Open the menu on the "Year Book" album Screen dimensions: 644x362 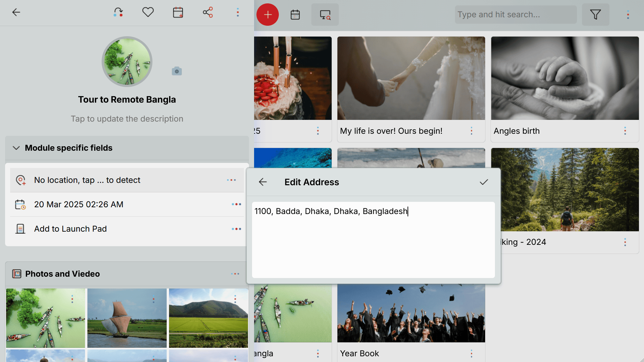tap(471, 353)
